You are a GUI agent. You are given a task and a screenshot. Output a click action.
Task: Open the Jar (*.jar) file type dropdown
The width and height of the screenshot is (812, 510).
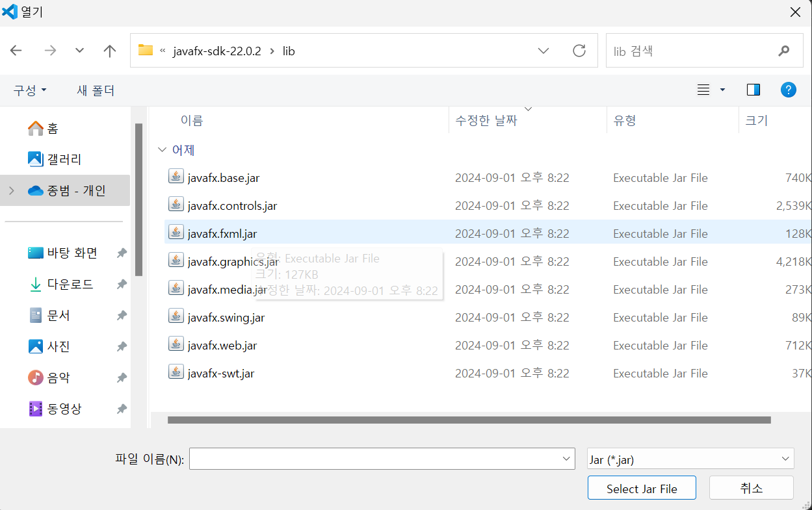click(690, 458)
